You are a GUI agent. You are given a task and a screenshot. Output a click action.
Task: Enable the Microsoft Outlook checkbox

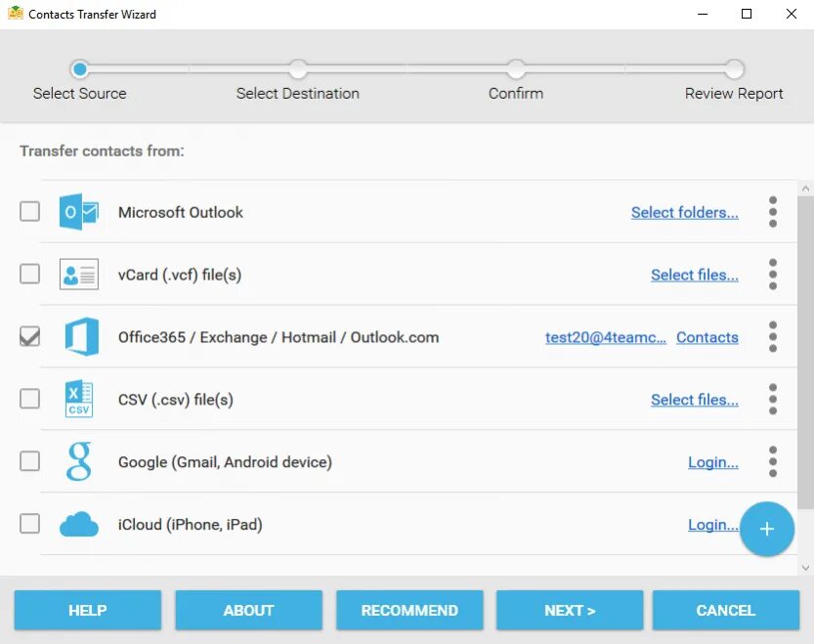point(29,211)
